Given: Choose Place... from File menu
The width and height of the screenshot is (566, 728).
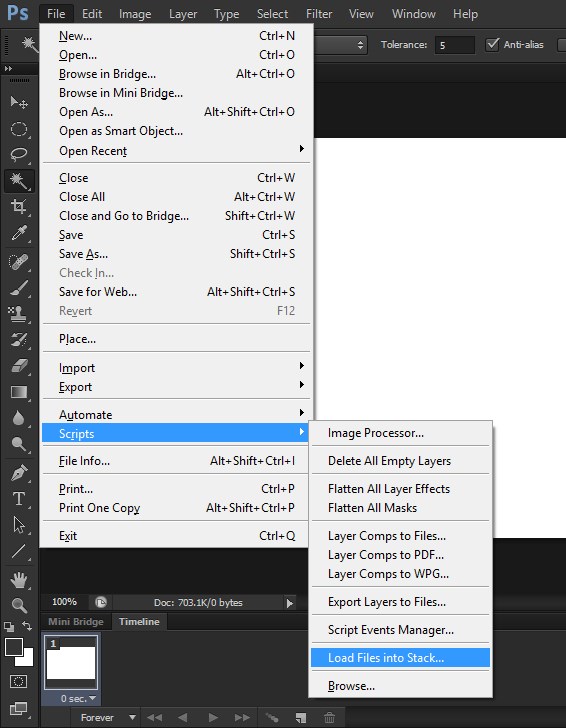Looking at the screenshot, I should click(176, 339).
